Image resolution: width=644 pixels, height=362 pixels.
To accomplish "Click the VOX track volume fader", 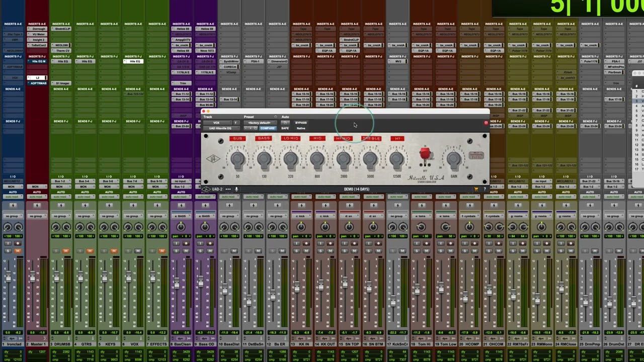I will [x=128, y=277].
